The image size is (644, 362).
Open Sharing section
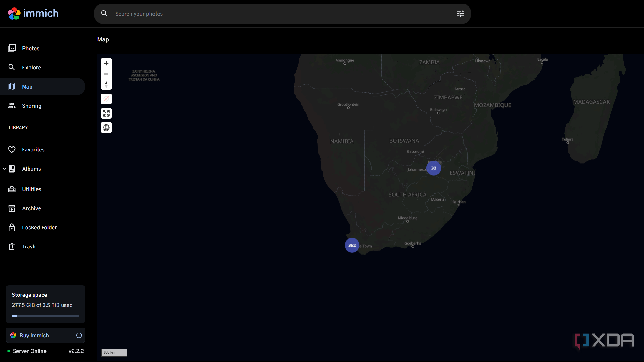(x=43, y=106)
